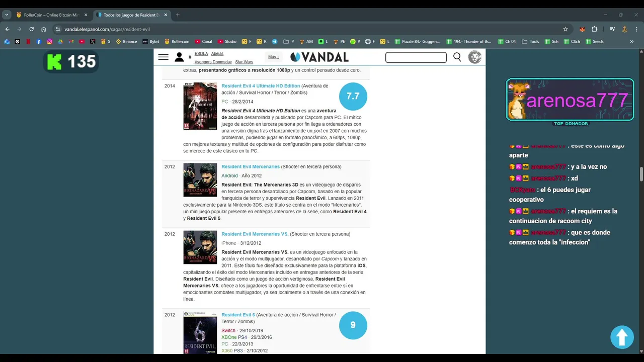Open the Puzzle 84.- Guggen... sheet bookmark

[x=417, y=42]
